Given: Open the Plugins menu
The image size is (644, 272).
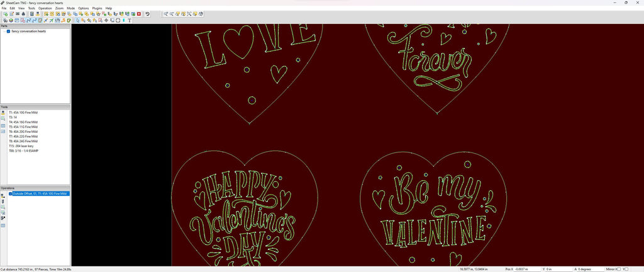Looking at the screenshot, I should [x=97, y=8].
